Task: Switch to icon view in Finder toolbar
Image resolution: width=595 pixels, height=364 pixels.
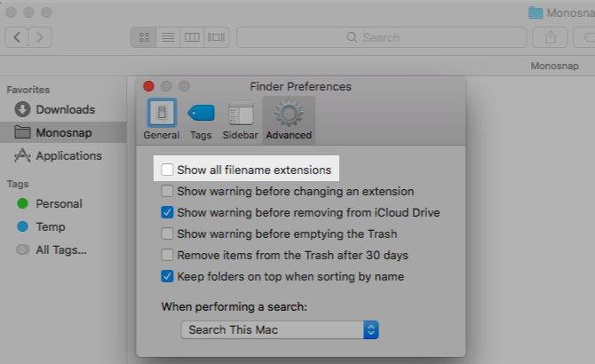Action: [x=144, y=37]
